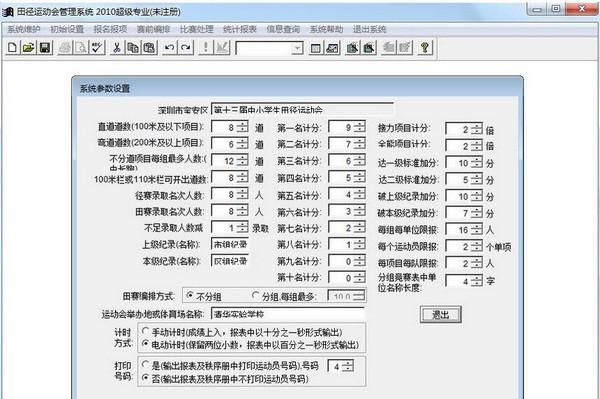Select the 不分组 radio for 田赛编排方式

pos(189,296)
